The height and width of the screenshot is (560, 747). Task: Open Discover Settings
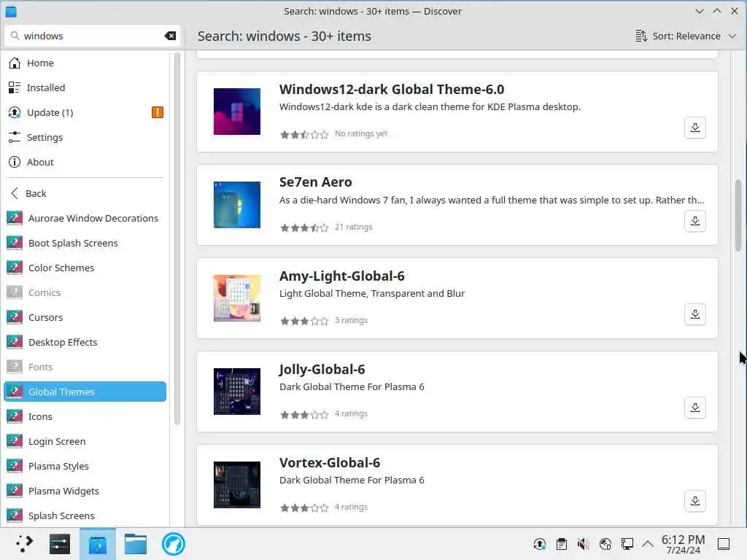(x=85, y=137)
